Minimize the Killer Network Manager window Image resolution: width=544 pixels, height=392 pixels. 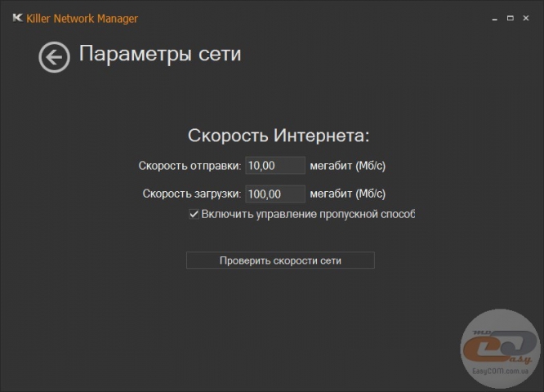(x=495, y=19)
